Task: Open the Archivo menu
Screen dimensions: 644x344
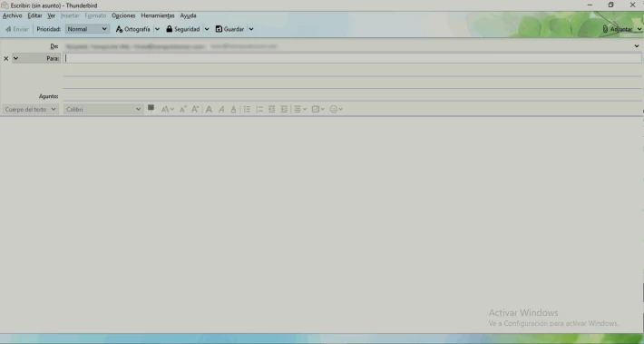Action: 13,15
